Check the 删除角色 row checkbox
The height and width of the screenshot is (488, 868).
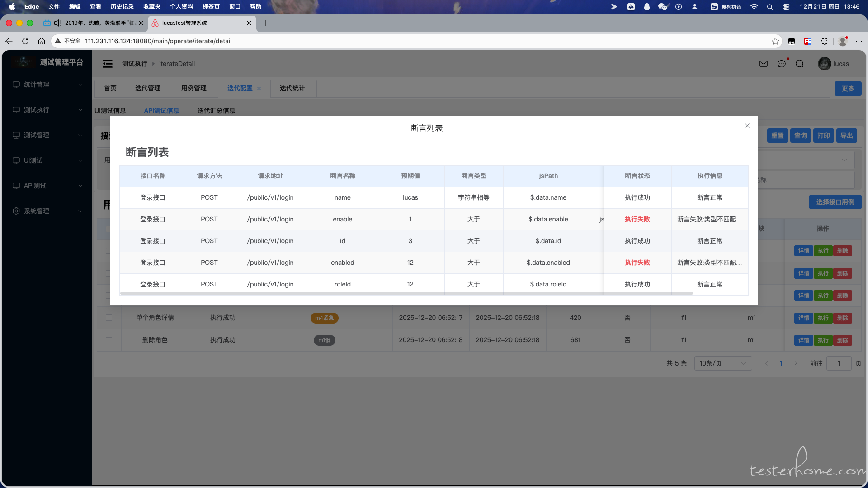pyautogui.click(x=109, y=340)
